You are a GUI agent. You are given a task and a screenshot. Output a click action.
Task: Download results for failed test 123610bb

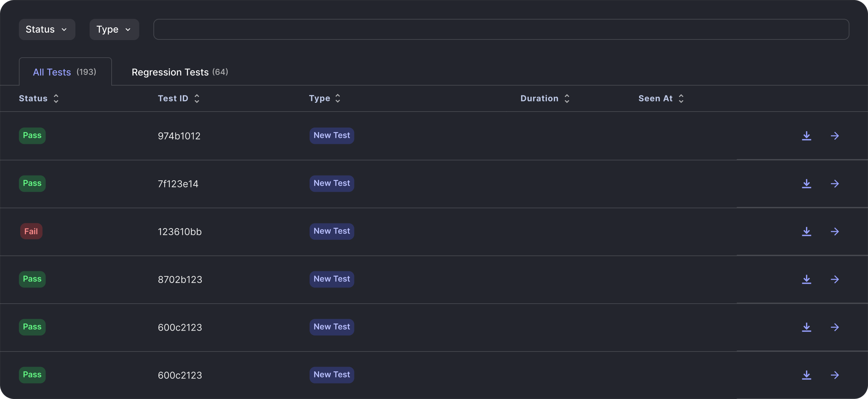(x=806, y=232)
